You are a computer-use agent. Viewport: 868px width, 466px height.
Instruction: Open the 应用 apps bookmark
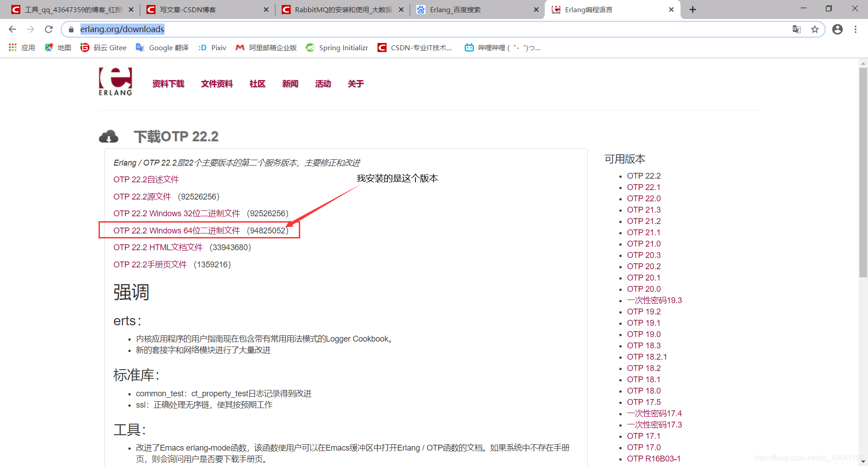(22, 48)
